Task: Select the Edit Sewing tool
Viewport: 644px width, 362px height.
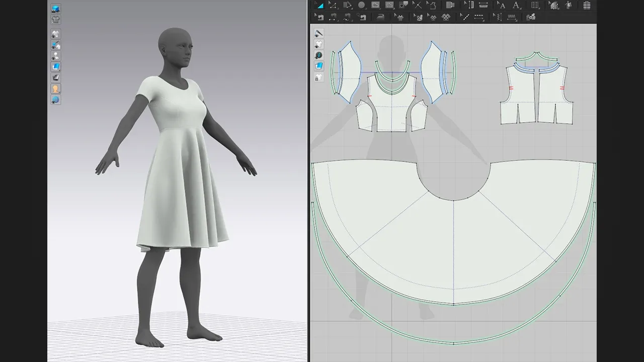Action: (319, 17)
